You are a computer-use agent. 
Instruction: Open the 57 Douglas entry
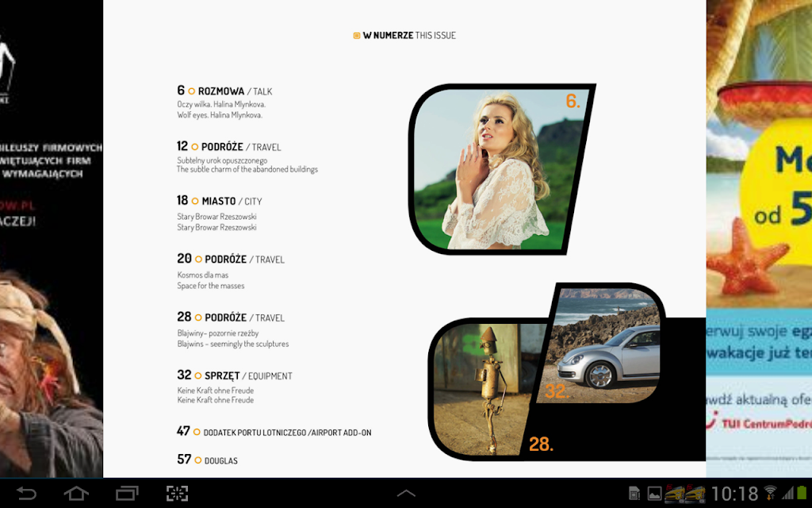207,460
